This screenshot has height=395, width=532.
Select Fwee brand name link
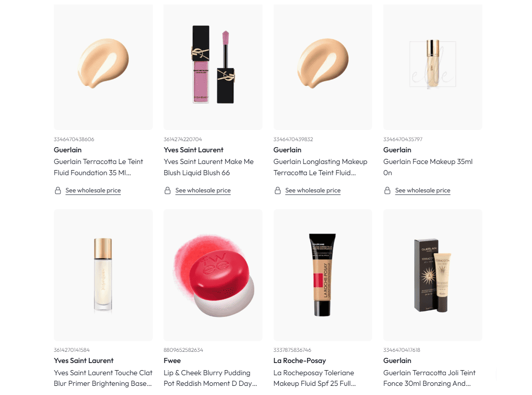pos(173,360)
